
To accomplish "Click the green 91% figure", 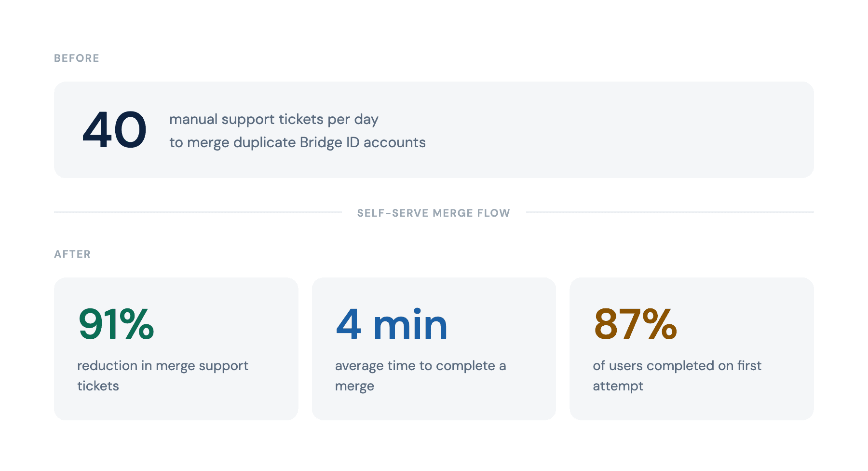I will 116,324.
